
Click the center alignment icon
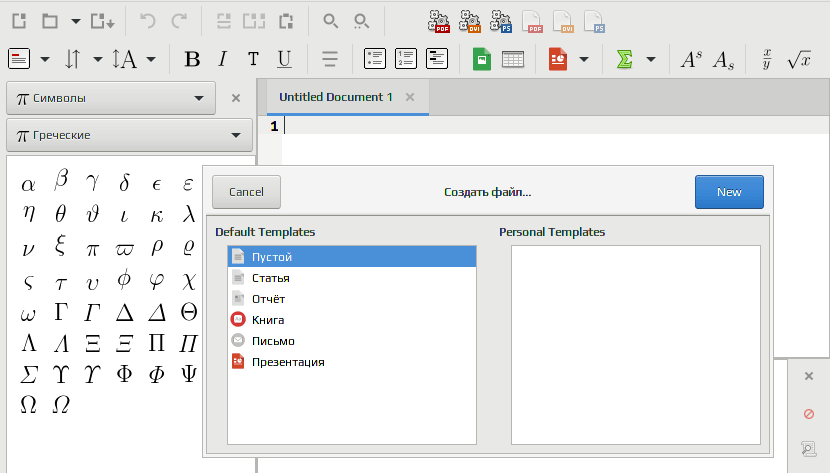tap(330, 59)
